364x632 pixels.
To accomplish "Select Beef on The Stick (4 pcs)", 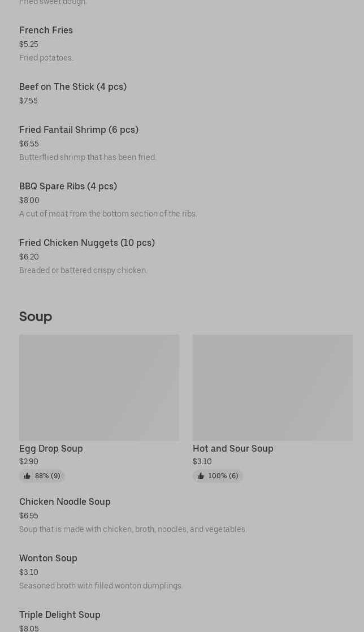I will coord(73,87).
